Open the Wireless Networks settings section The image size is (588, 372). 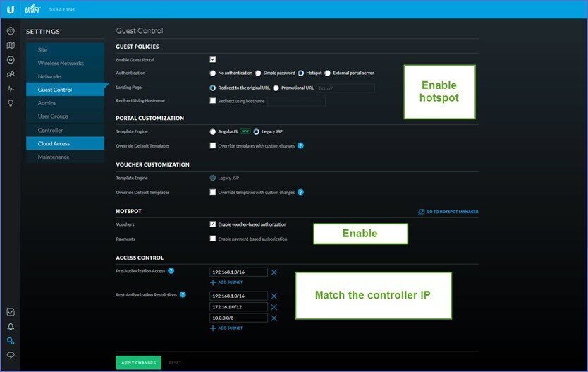click(x=61, y=63)
